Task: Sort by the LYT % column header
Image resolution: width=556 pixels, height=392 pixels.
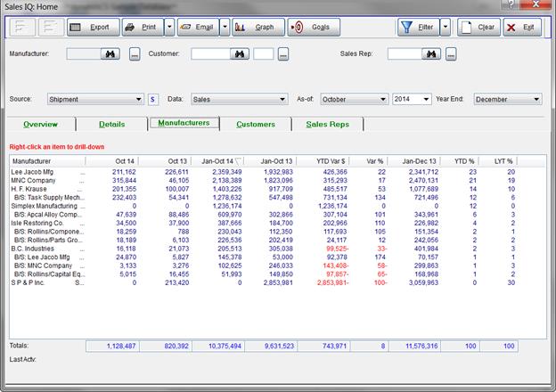Action: 498,161
